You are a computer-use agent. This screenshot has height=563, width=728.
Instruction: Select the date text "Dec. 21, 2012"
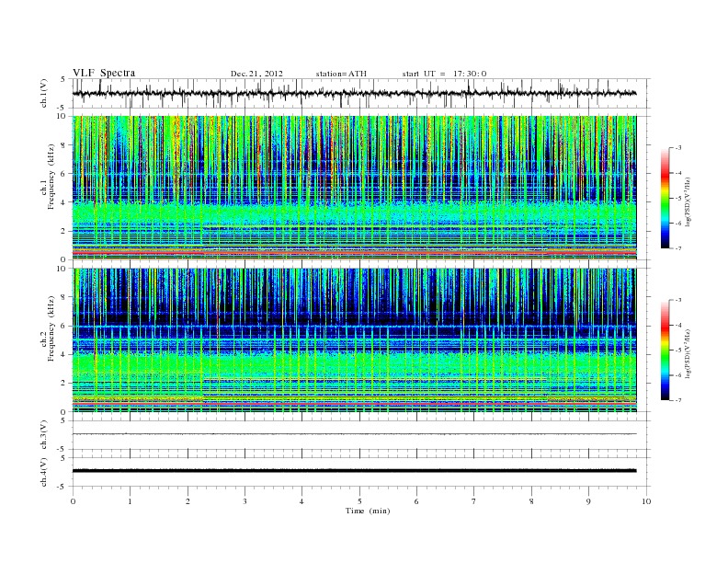point(256,74)
